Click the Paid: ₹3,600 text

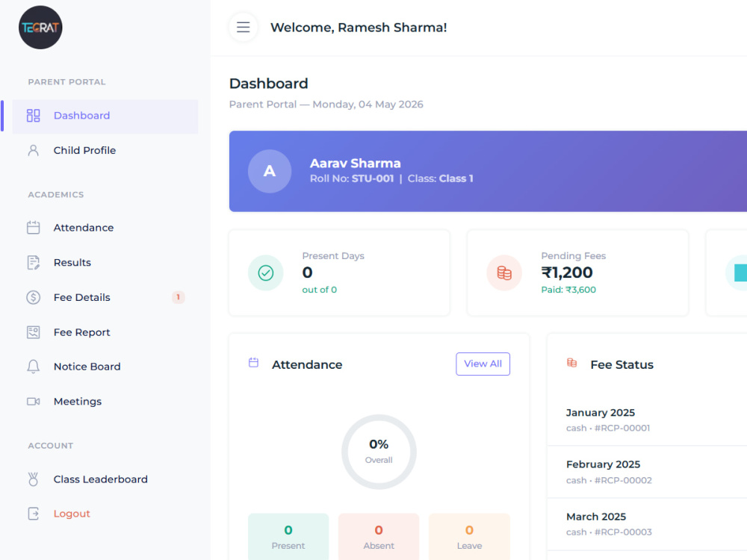[568, 290]
